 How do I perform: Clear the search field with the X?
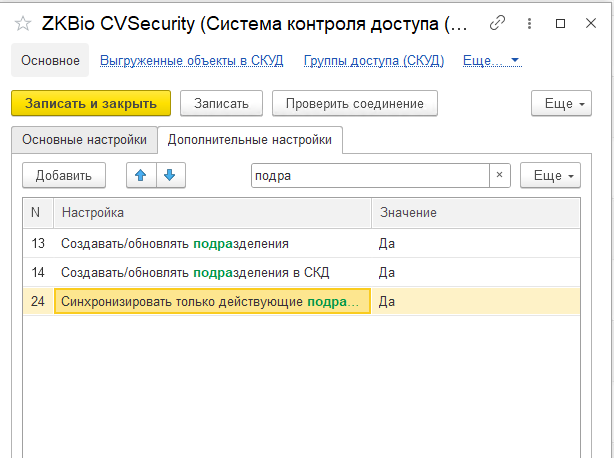click(500, 175)
